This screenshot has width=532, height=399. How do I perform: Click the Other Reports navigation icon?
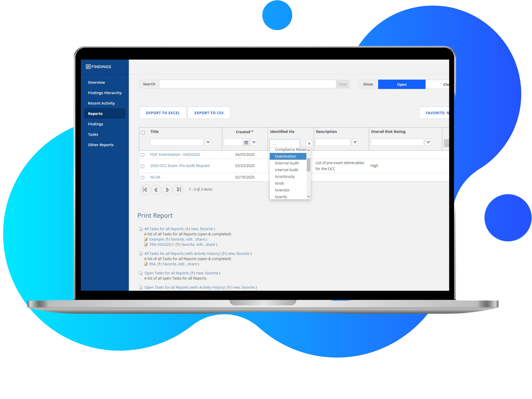click(x=101, y=144)
